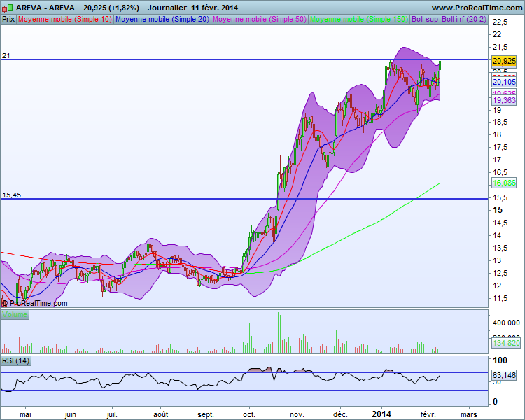Click the 134 820 volume value tag
This screenshot has height=420, width=525.
[x=506, y=343]
